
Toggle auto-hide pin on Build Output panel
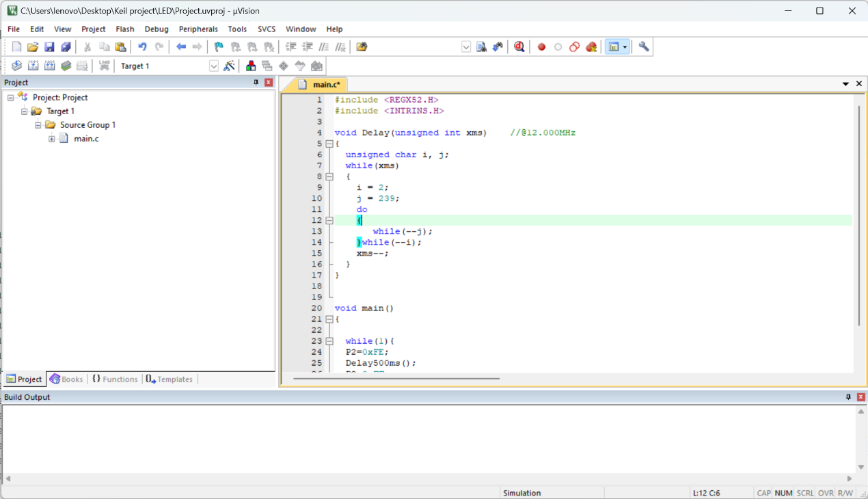pyautogui.click(x=848, y=397)
